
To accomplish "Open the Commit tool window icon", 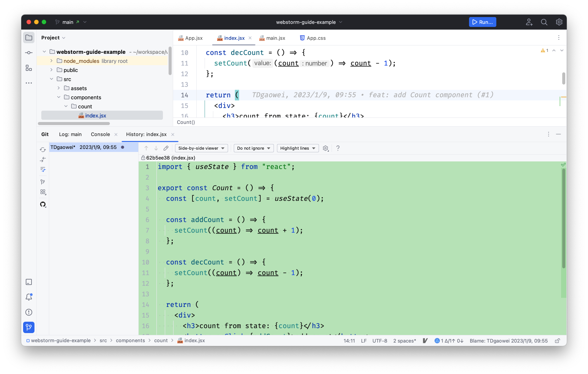I will tap(29, 53).
